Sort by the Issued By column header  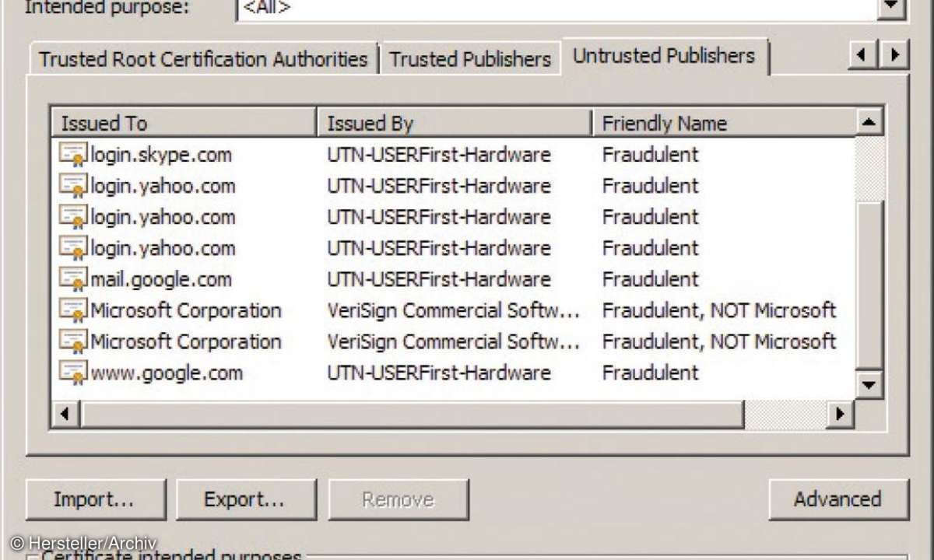(x=455, y=123)
